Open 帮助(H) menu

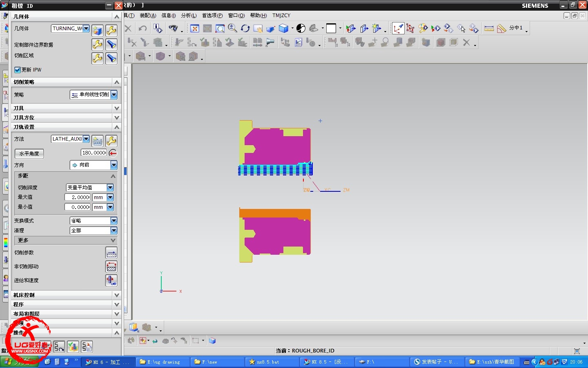[x=258, y=16]
